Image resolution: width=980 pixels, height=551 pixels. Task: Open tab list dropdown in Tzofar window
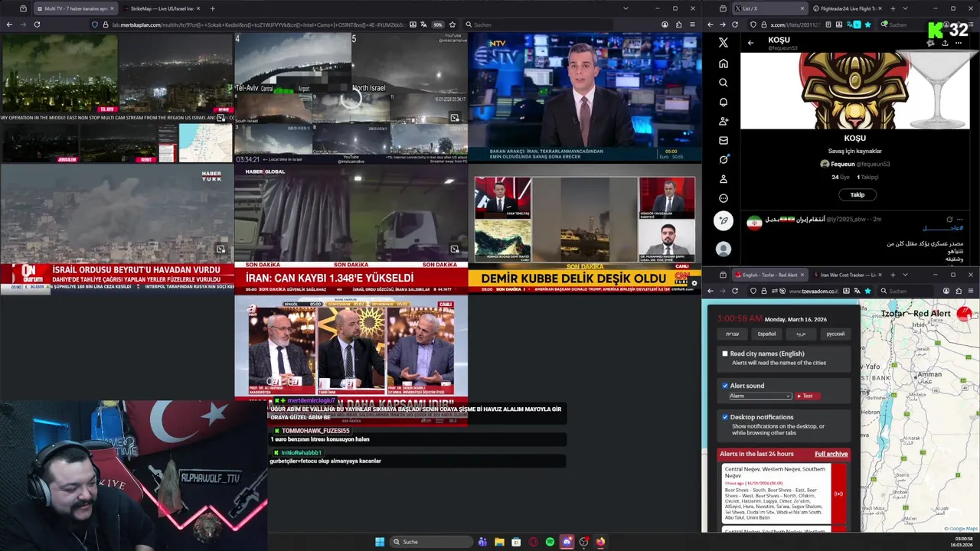coord(905,275)
